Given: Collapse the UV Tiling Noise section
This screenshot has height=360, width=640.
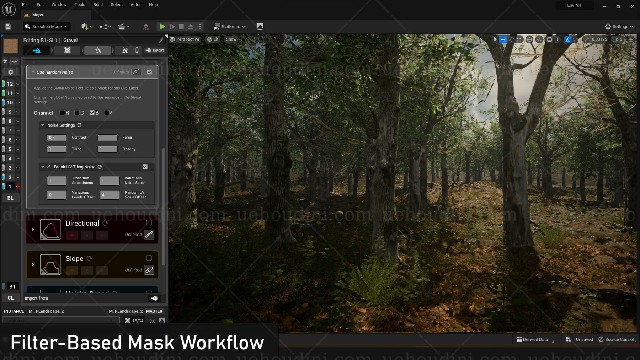Looking at the screenshot, I should tap(42, 167).
